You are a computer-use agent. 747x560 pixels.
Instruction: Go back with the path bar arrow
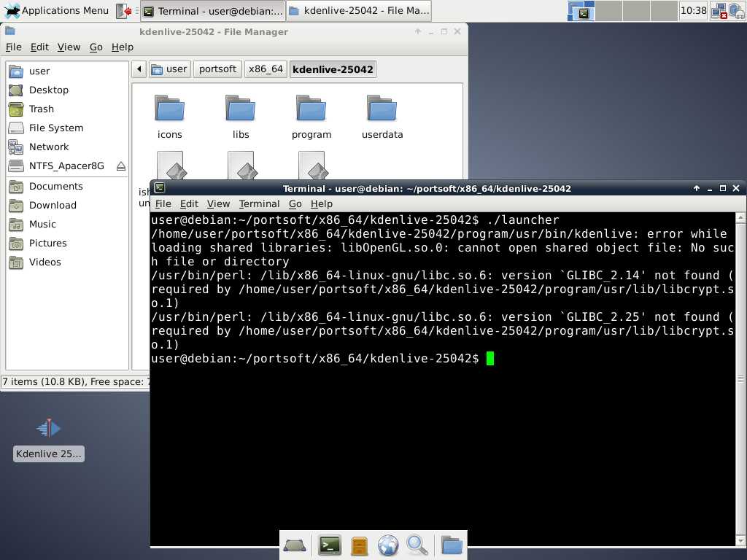point(139,69)
